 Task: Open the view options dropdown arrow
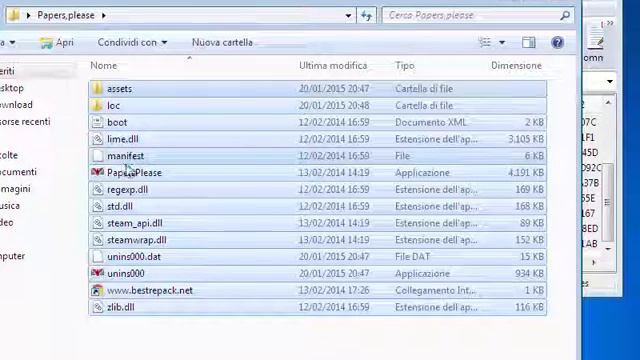(502, 42)
